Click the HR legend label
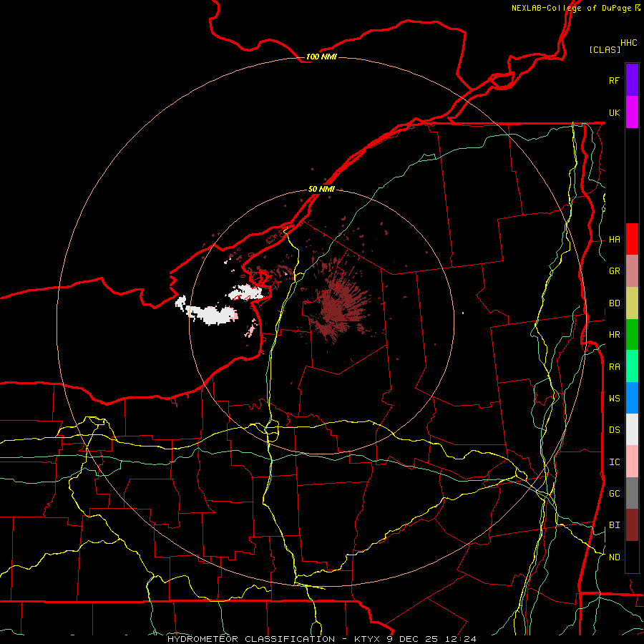This screenshot has width=644, height=644. pos(615,335)
